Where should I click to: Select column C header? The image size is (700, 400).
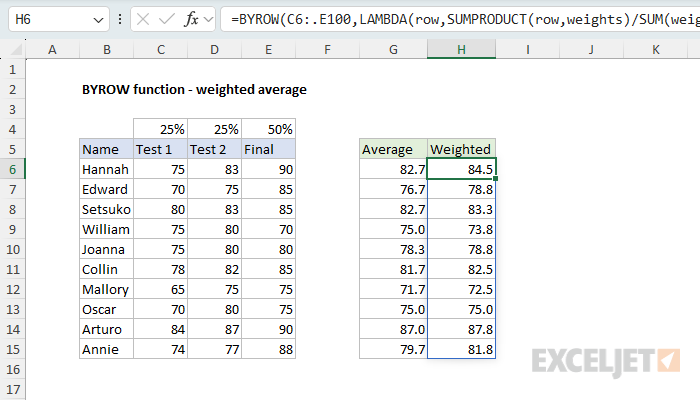pyautogui.click(x=161, y=50)
